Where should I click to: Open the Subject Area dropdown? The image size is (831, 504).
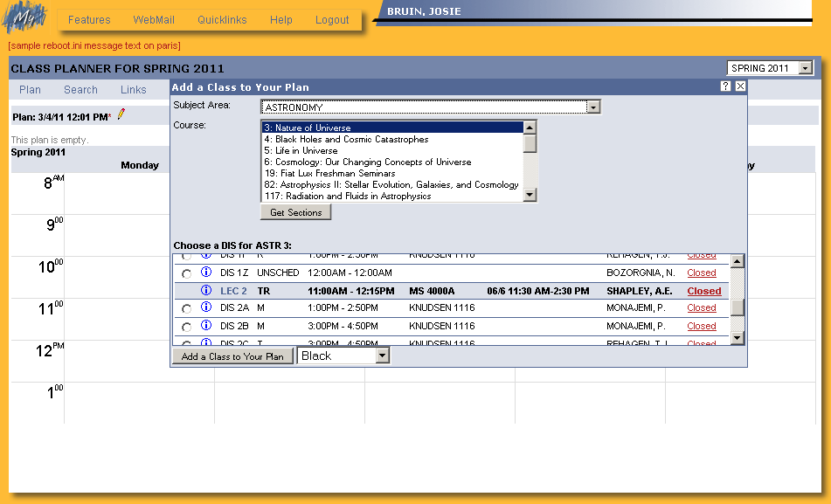coord(593,107)
